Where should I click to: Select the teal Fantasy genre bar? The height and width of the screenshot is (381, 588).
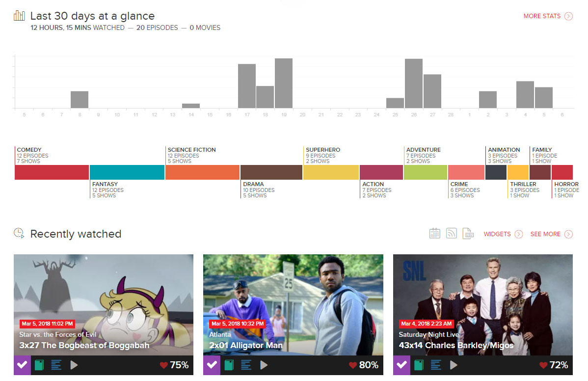tap(127, 172)
